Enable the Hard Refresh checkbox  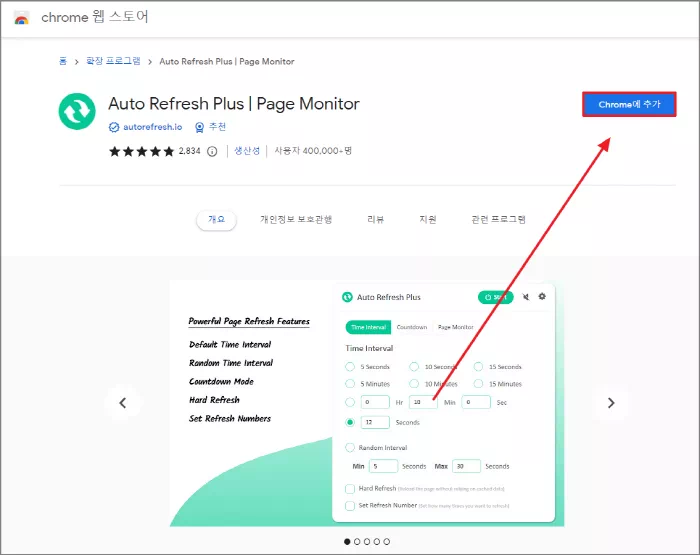[350, 489]
